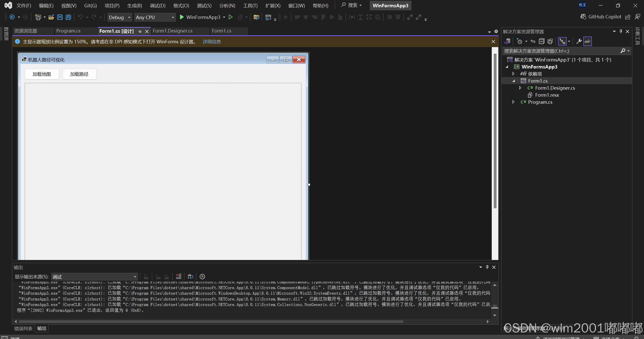Click the Sync with Active Document icon
This screenshot has height=339, width=644.
coord(533,41)
